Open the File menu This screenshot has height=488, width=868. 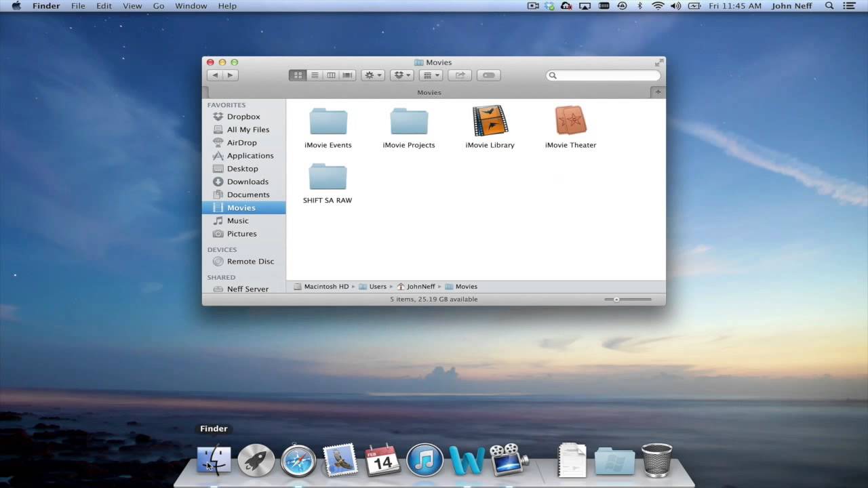(x=78, y=6)
